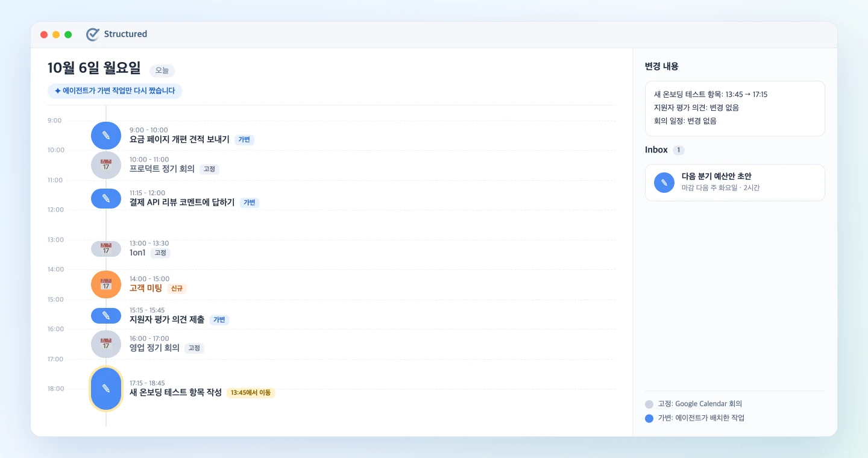Open the 다음 분기 예산안 초안 inbox card title
This screenshot has width=868, height=458.
(x=717, y=177)
